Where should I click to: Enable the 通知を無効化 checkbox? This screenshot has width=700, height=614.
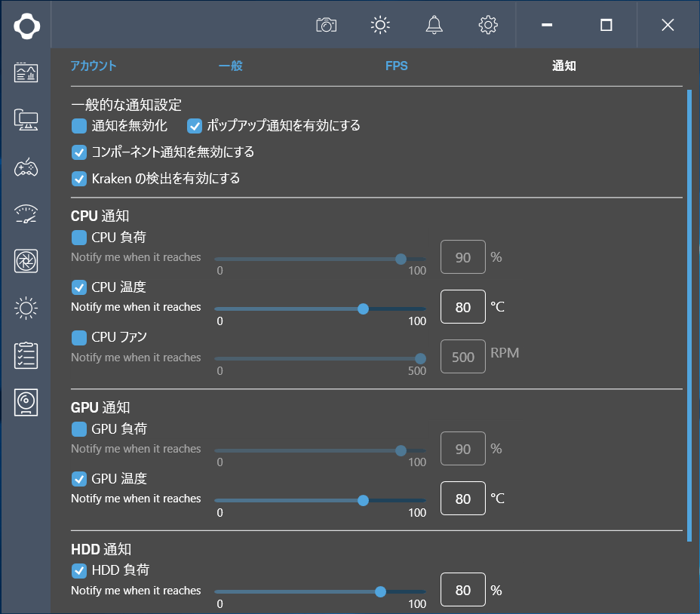click(x=79, y=126)
